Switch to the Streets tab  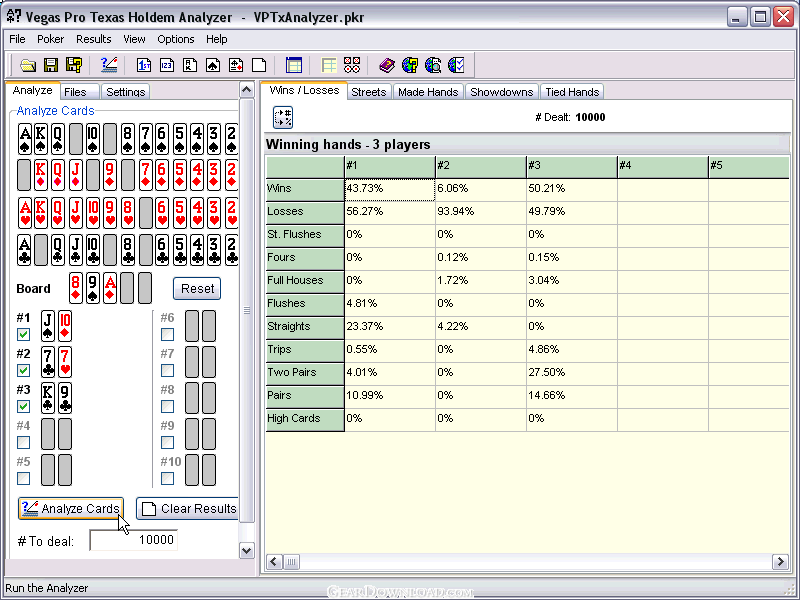coord(369,92)
